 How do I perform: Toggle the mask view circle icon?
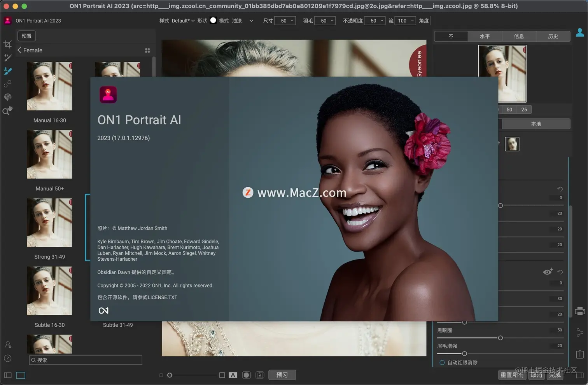click(246, 375)
